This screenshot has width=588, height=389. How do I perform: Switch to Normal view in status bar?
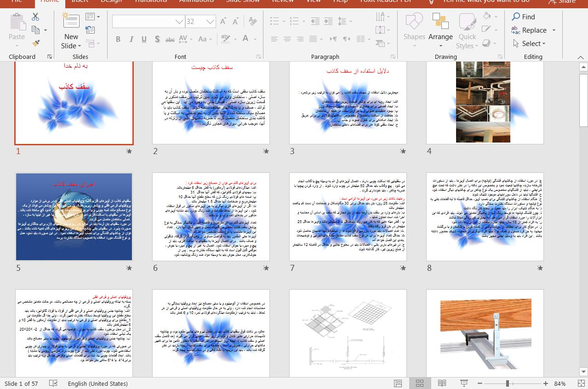(x=398, y=383)
